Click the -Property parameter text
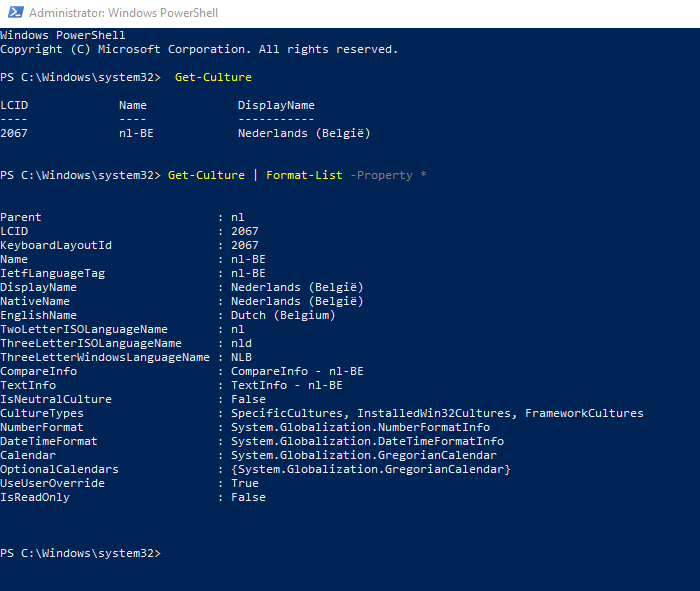Image resolution: width=700 pixels, height=591 pixels. pos(380,175)
